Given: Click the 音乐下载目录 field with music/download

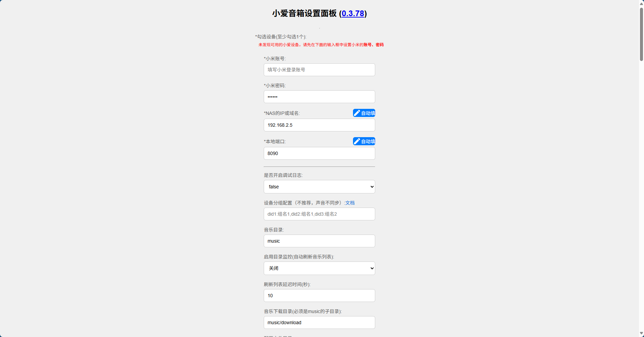Looking at the screenshot, I should coord(319,323).
